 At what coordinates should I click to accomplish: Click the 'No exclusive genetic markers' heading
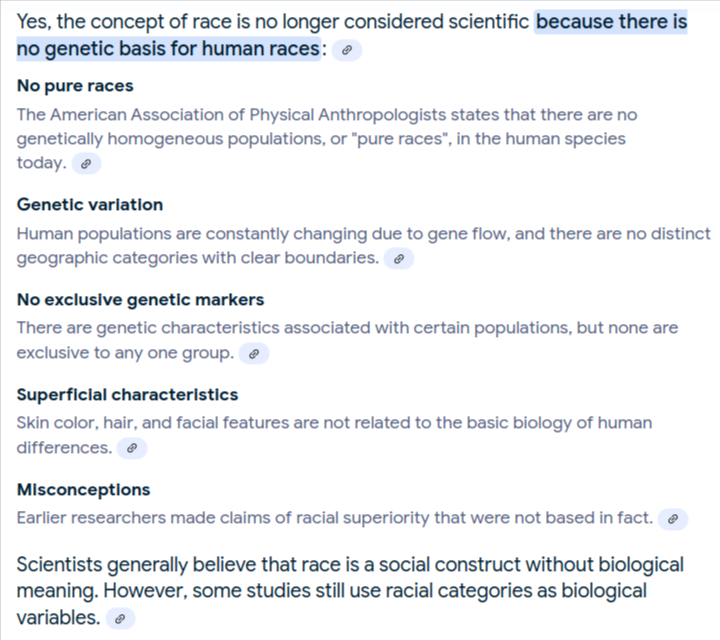point(140,300)
